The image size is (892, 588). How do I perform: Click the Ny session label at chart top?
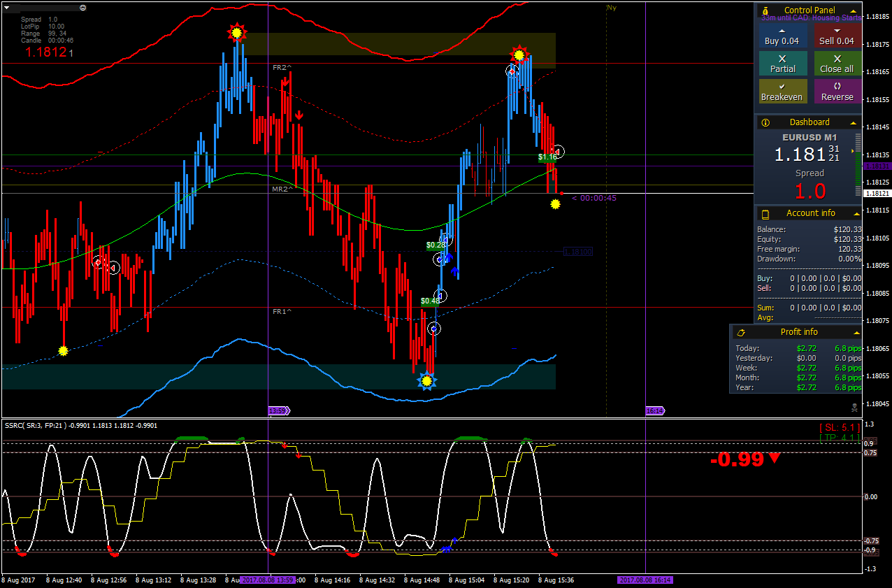(612, 8)
